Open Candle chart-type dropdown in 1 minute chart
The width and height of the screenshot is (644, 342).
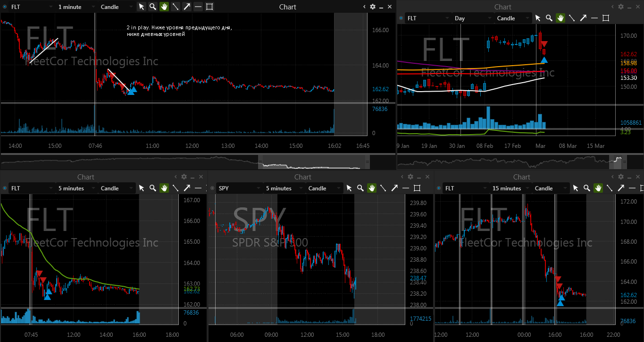(x=117, y=7)
